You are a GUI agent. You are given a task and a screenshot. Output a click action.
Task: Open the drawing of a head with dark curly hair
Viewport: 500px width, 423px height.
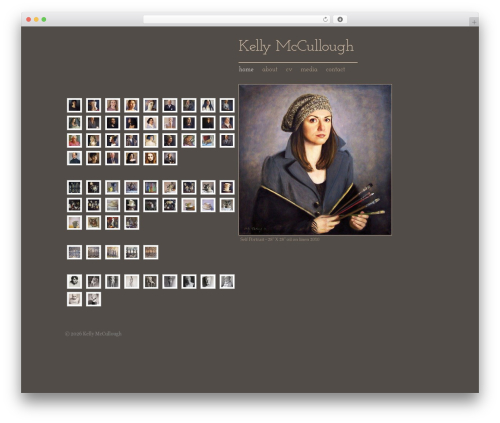(74, 282)
